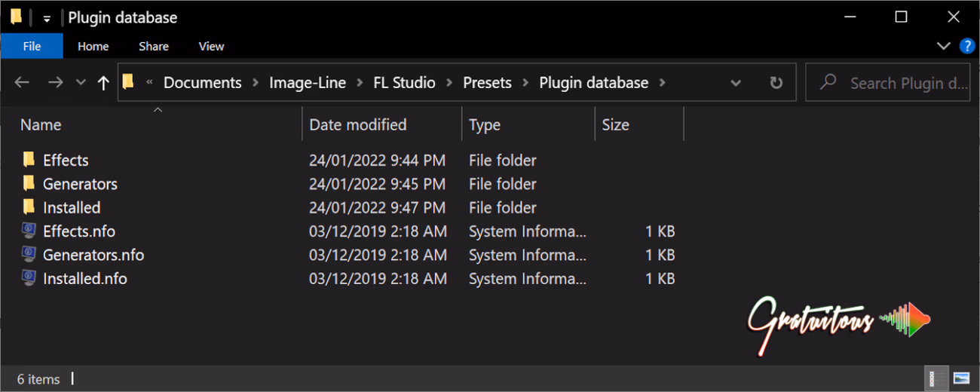Viewport: 980px width, 392px height.
Task: Open recent locations dropdown
Action: click(81, 83)
